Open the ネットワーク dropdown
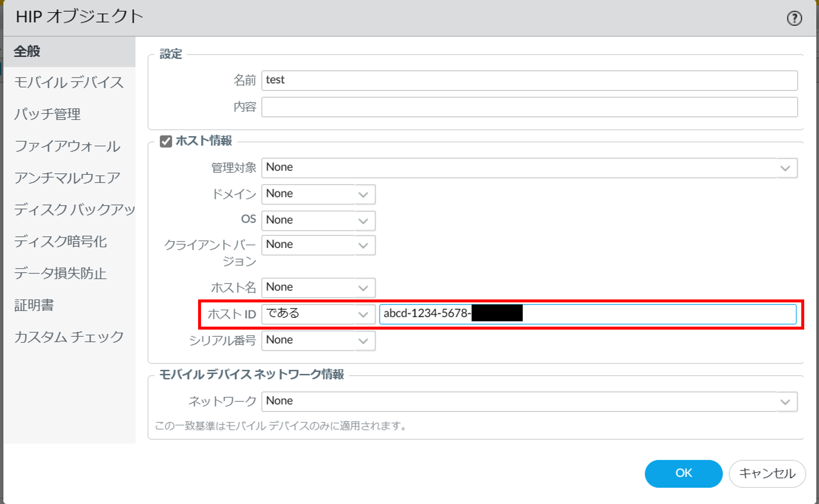Viewport: 819px width, 504px height. (785, 402)
